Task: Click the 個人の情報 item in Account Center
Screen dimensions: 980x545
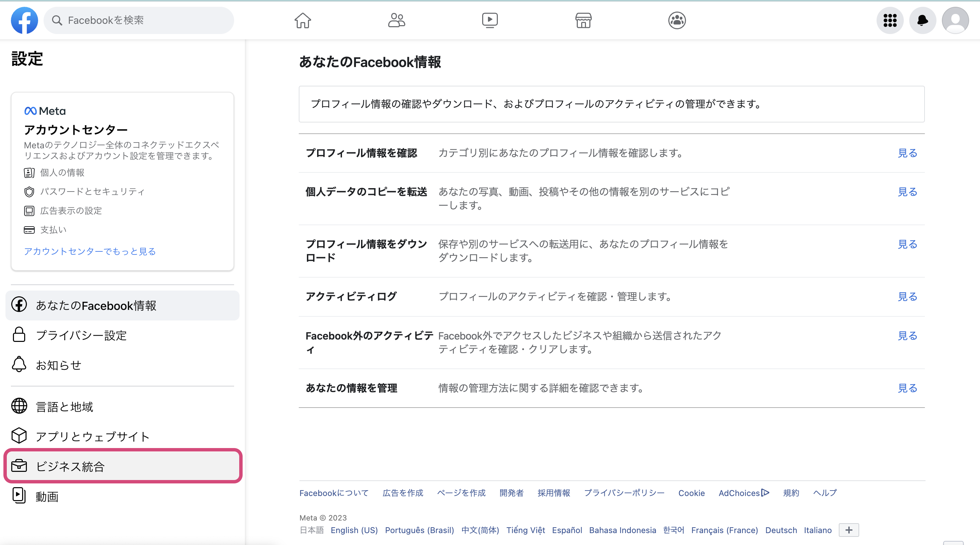Action: 54,173
